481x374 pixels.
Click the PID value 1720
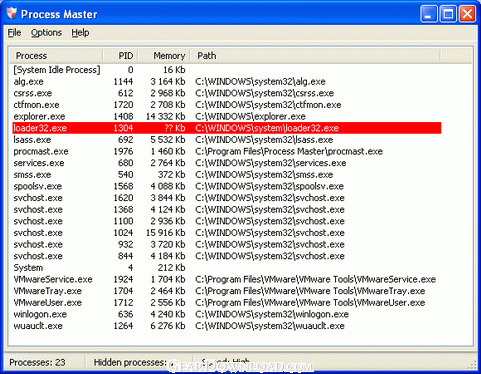(x=123, y=105)
